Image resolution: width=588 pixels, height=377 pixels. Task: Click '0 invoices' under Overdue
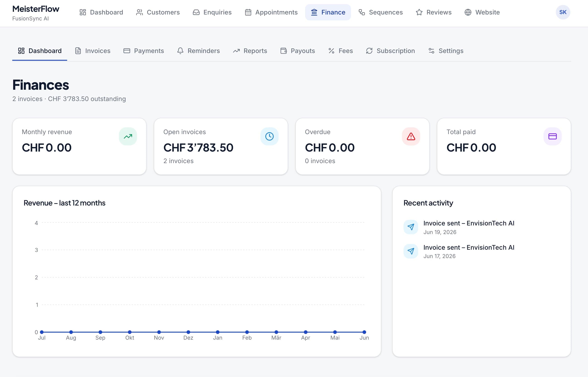point(320,161)
